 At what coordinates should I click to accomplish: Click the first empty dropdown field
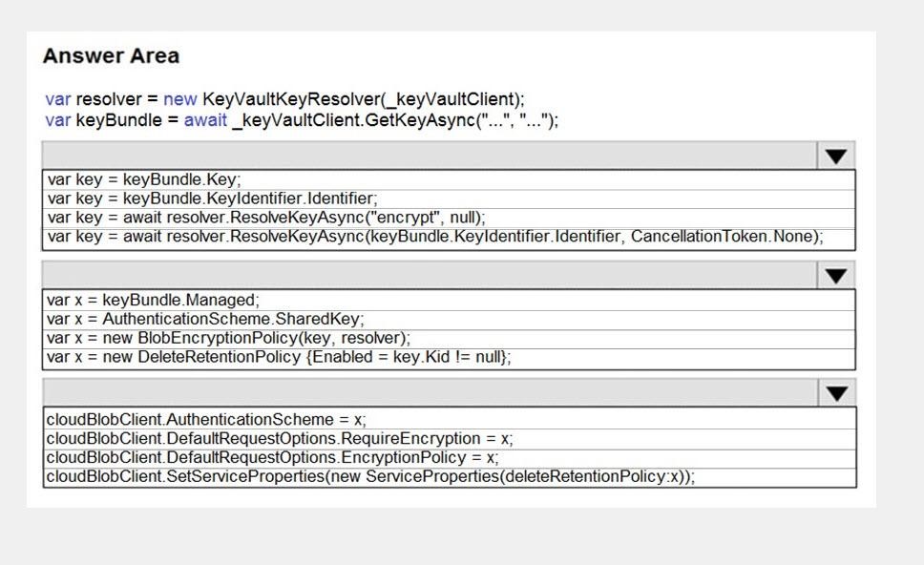pyautogui.click(x=430, y=156)
